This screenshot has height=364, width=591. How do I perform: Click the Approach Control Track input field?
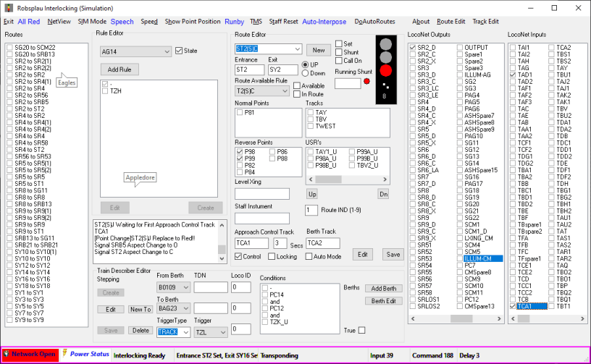click(x=251, y=242)
